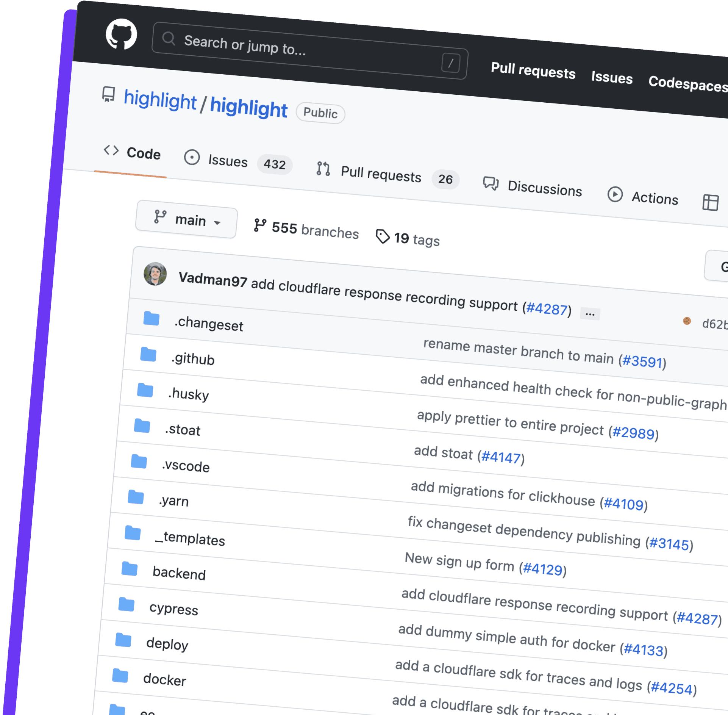Click the git branch icon in main button
This screenshot has width=728, height=715.
tap(160, 217)
